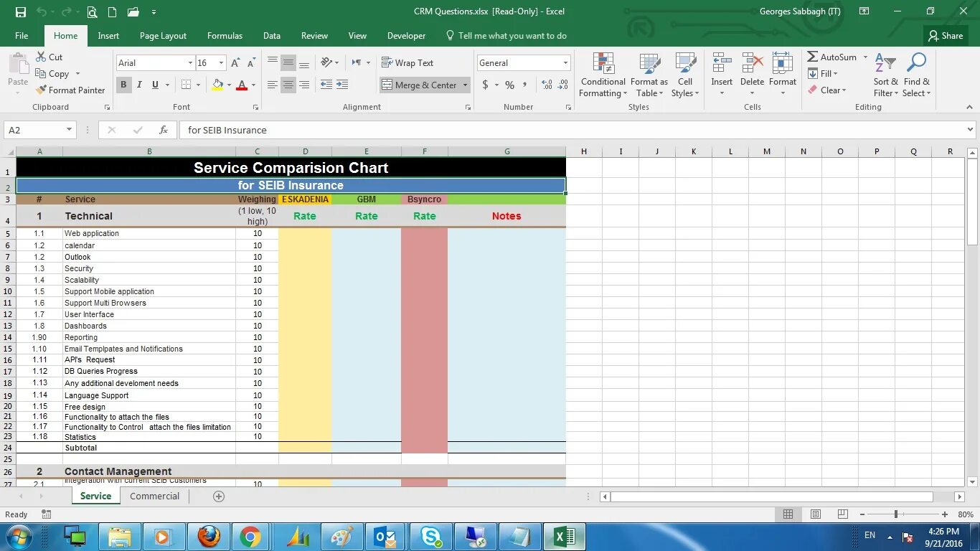This screenshot has width=980, height=551.
Task: Click the zoom slider handle
Action: tap(896, 514)
